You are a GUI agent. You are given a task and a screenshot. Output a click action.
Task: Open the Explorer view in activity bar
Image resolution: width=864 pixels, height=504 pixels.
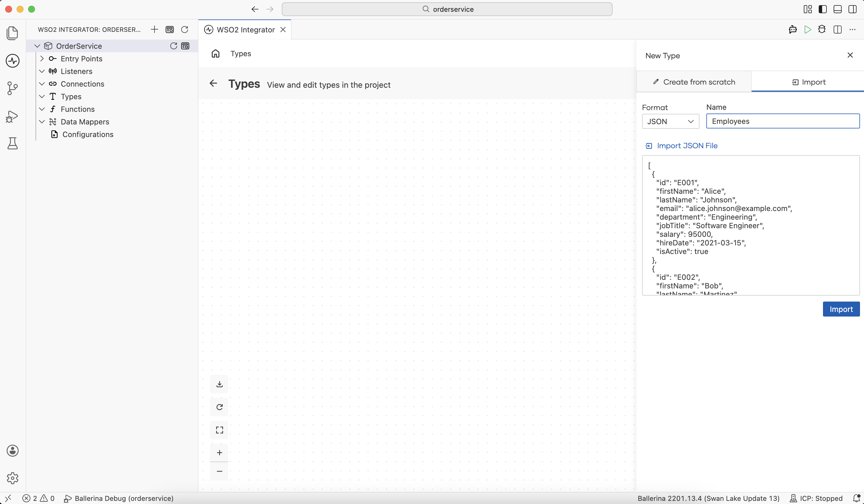tap(12, 33)
